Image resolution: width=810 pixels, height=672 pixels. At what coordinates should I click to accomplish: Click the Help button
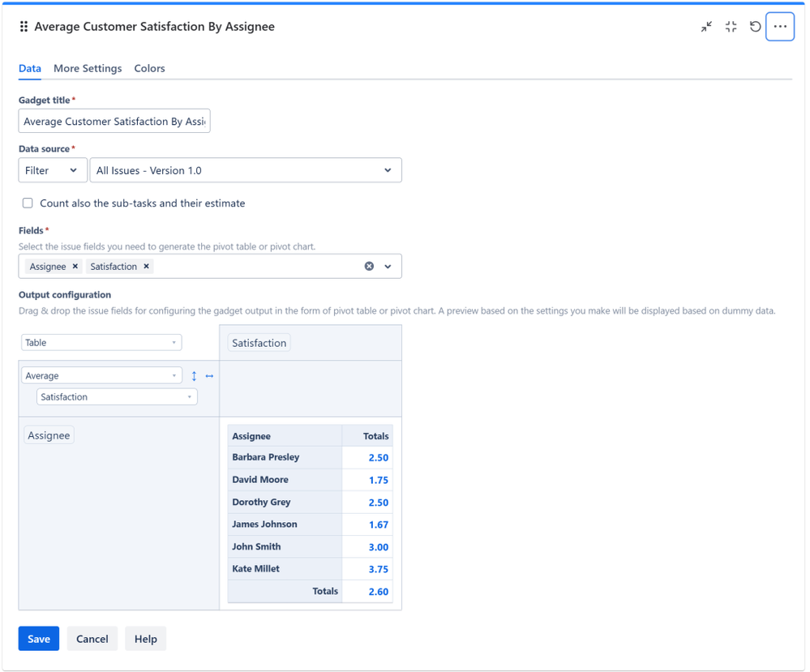(146, 639)
